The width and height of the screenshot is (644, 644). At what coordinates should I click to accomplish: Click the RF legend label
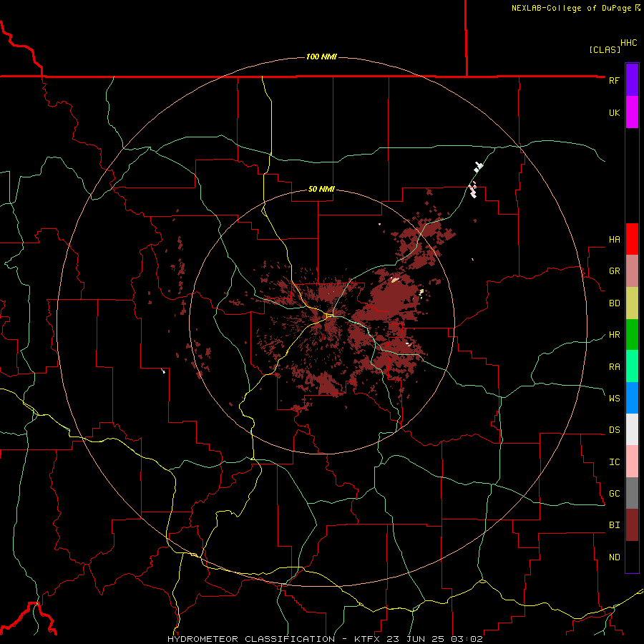tap(614, 80)
